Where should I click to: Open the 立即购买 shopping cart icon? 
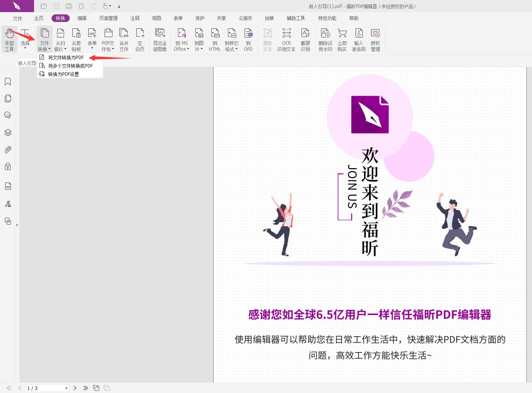[342, 39]
